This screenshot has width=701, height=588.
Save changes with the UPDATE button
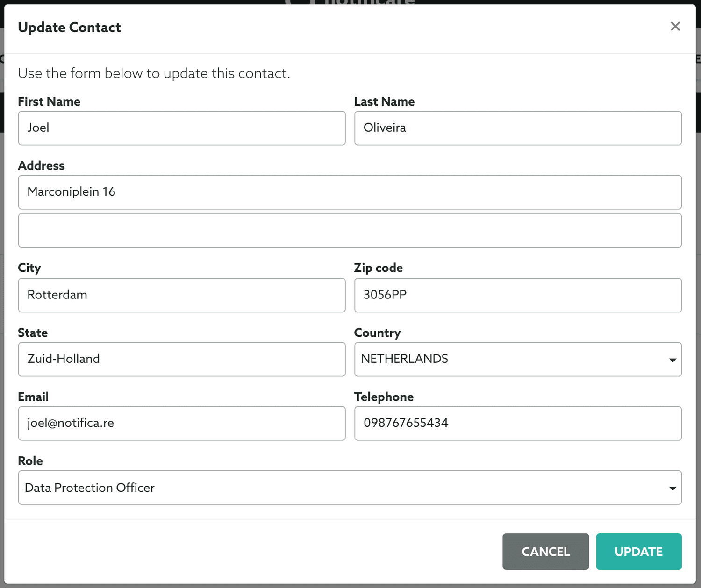point(638,552)
